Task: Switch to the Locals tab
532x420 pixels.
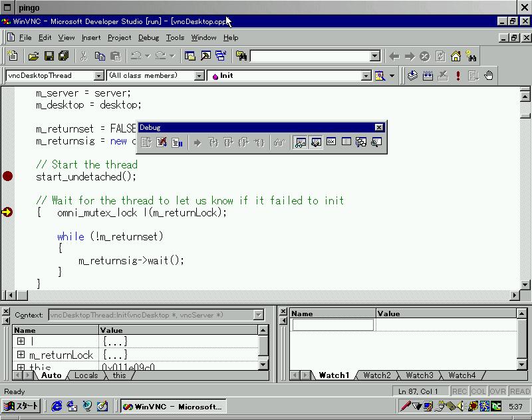Action: 86,375
